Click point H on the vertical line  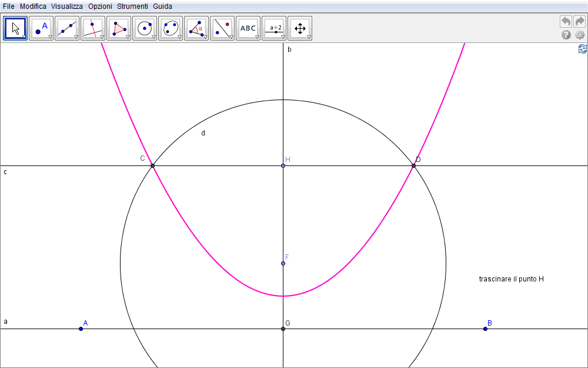(283, 165)
